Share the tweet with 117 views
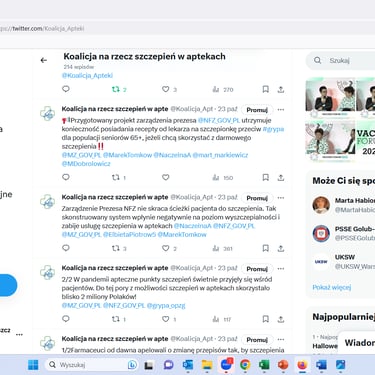The height and width of the screenshot is (375, 375). (281, 319)
